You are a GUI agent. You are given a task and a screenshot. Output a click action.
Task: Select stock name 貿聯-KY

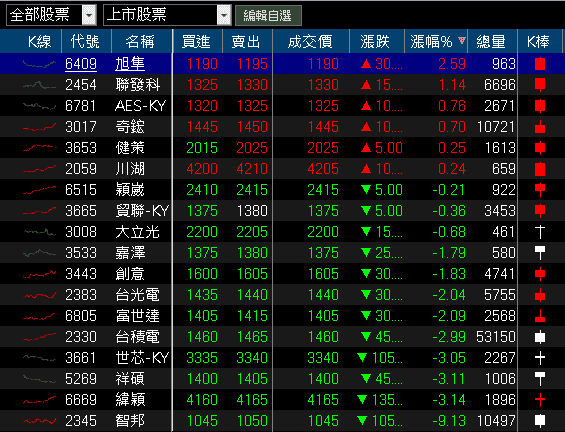[142, 211]
